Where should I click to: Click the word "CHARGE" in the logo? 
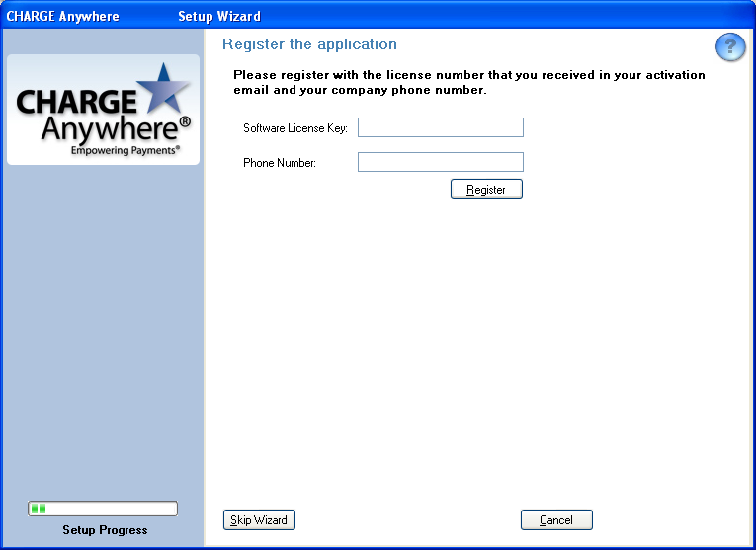76,103
